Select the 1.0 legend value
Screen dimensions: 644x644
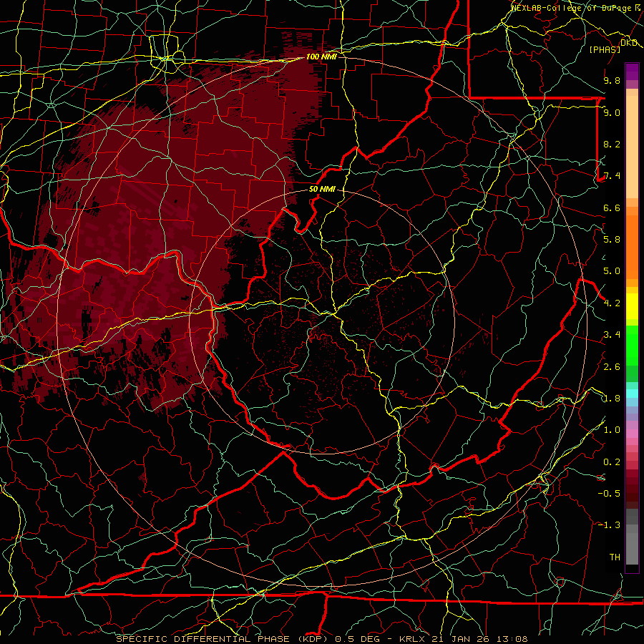pos(612,430)
